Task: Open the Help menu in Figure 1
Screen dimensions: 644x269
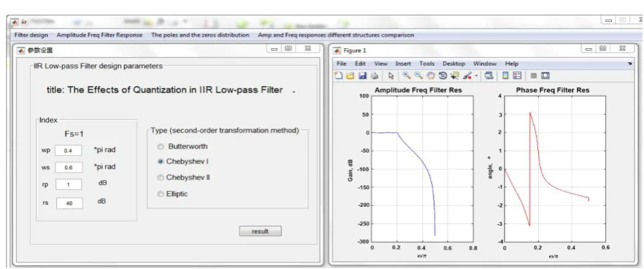Action: [x=511, y=64]
